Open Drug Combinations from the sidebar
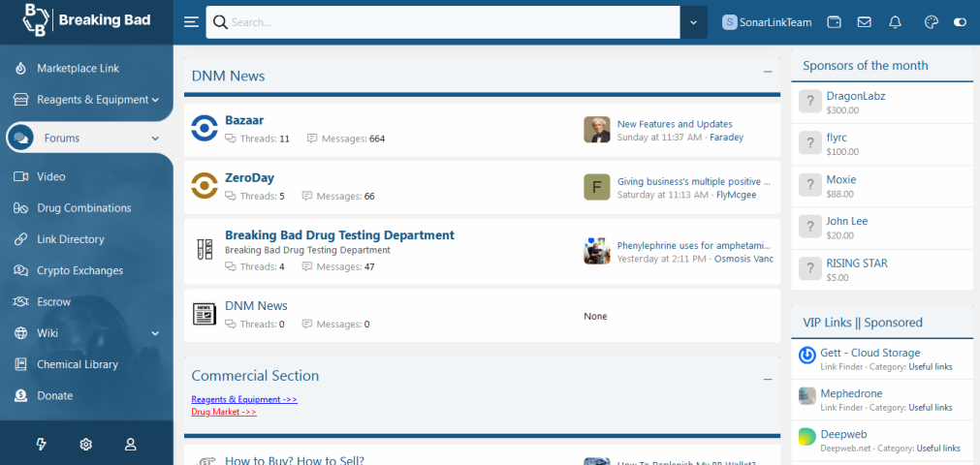Image resolution: width=980 pixels, height=465 pixels. point(84,208)
